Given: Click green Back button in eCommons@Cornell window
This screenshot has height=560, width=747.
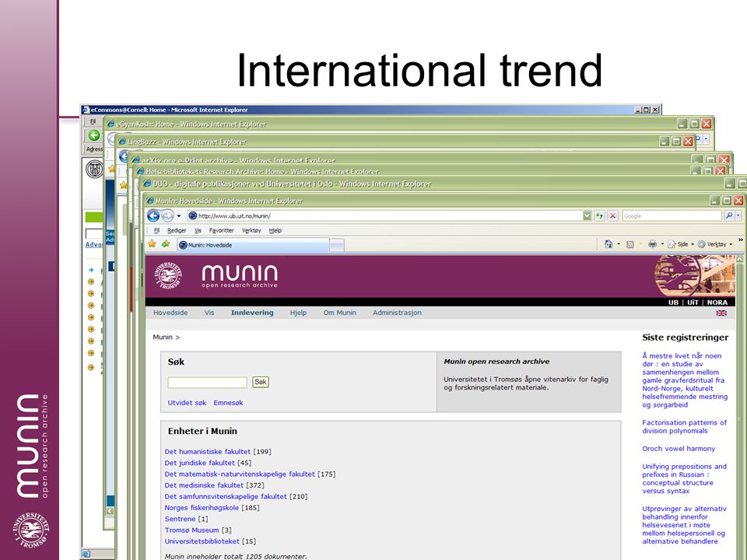Looking at the screenshot, I should tap(94, 135).
